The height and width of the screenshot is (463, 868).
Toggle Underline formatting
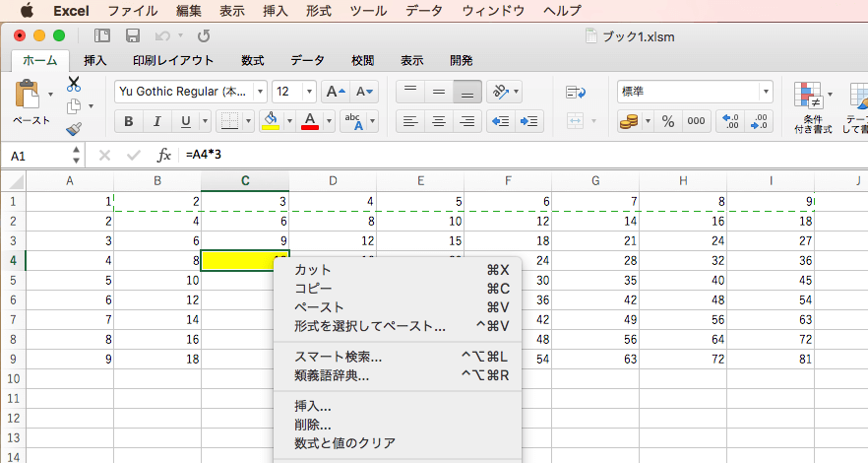tap(185, 121)
